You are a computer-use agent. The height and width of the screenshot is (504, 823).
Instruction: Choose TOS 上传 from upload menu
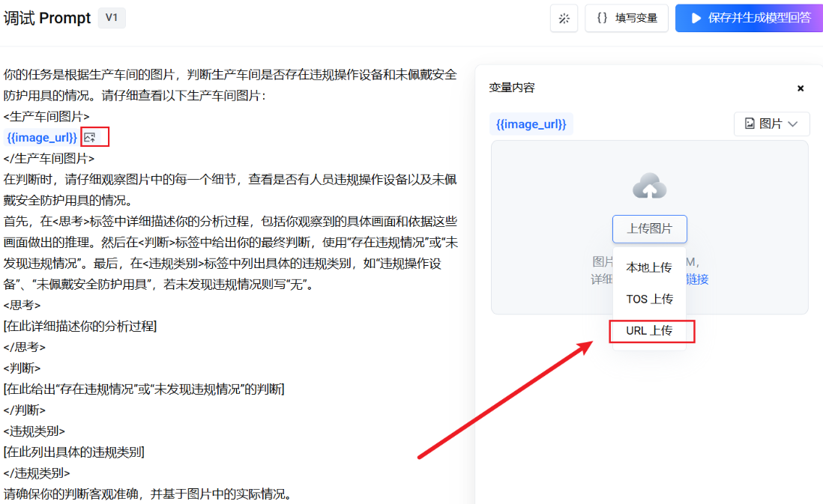pos(649,299)
